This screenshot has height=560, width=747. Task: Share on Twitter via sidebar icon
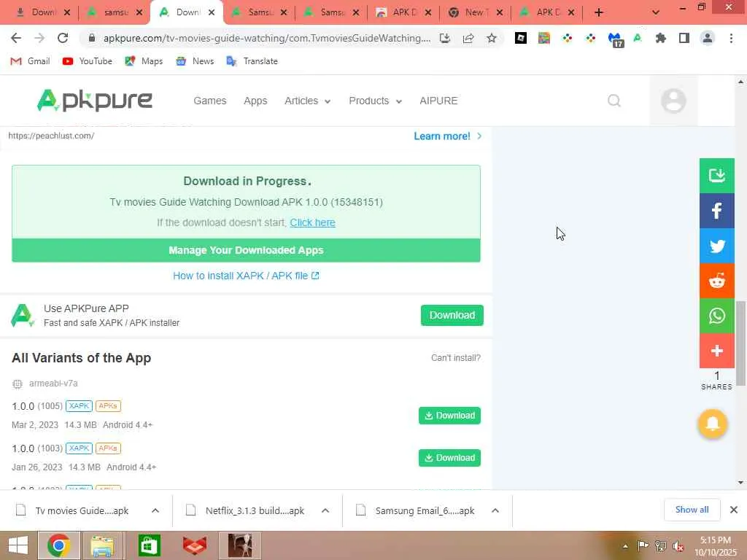click(716, 246)
